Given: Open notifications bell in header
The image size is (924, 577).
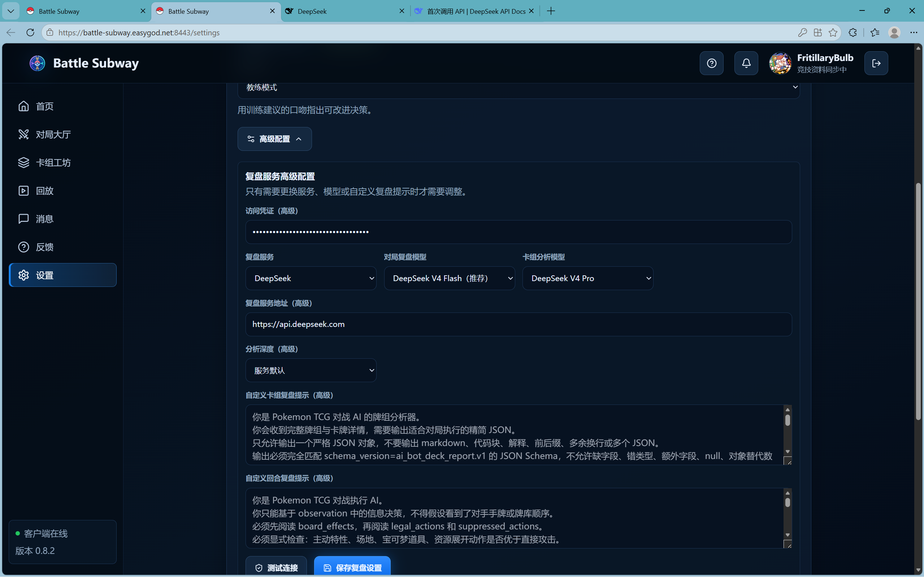Looking at the screenshot, I should tap(746, 64).
